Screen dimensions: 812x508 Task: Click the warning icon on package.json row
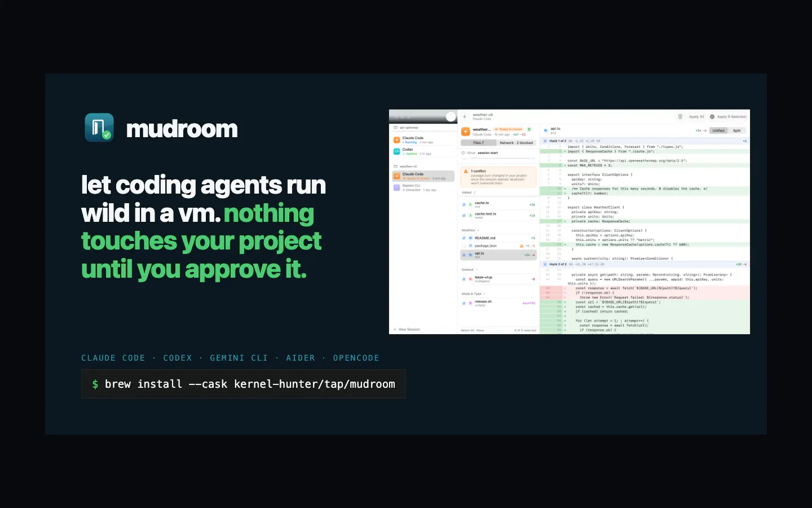point(522,246)
